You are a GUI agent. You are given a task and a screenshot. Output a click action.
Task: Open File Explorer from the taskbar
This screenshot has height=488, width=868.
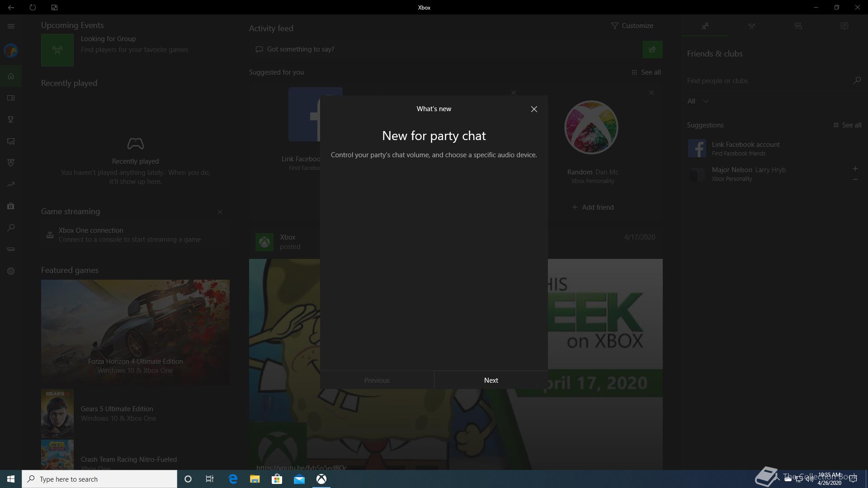tap(255, 479)
